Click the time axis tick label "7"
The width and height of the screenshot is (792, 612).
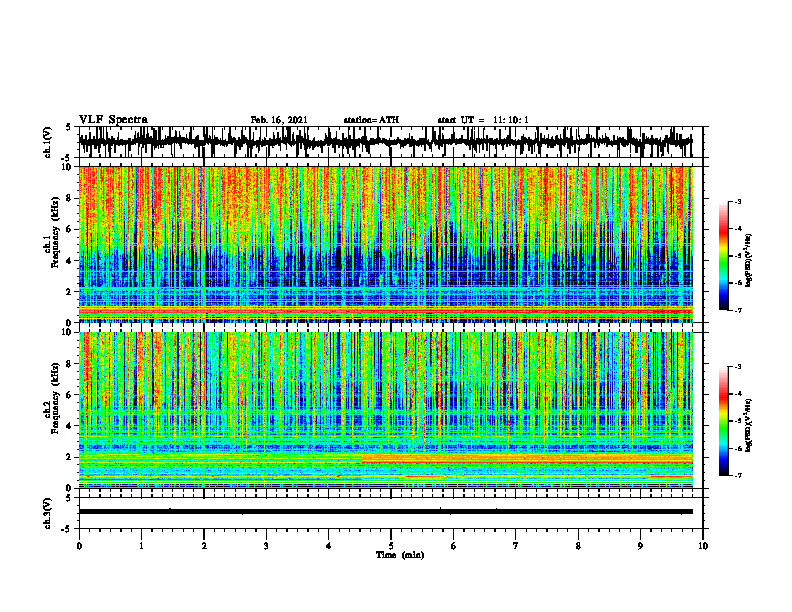(x=516, y=546)
